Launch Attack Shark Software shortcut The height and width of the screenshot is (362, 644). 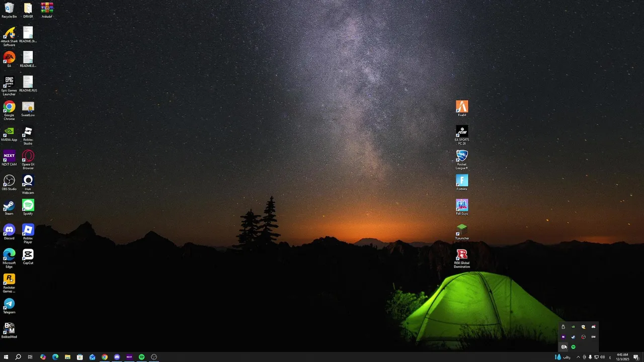[9, 37]
